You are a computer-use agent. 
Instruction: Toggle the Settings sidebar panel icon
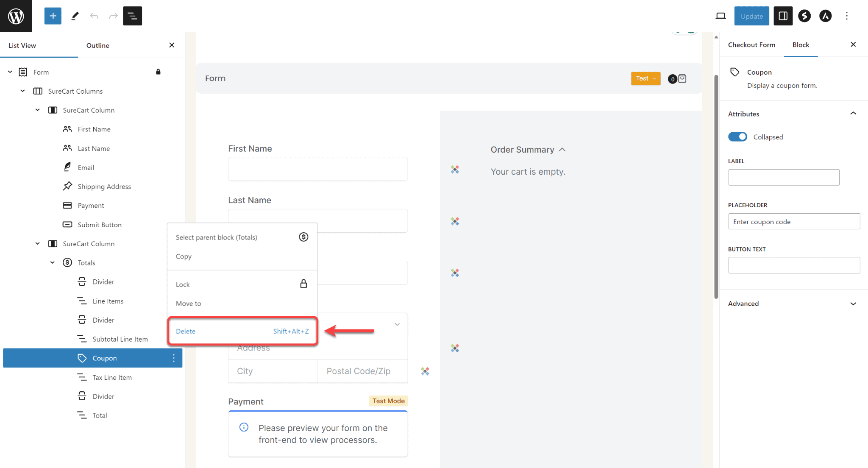point(783,16)
